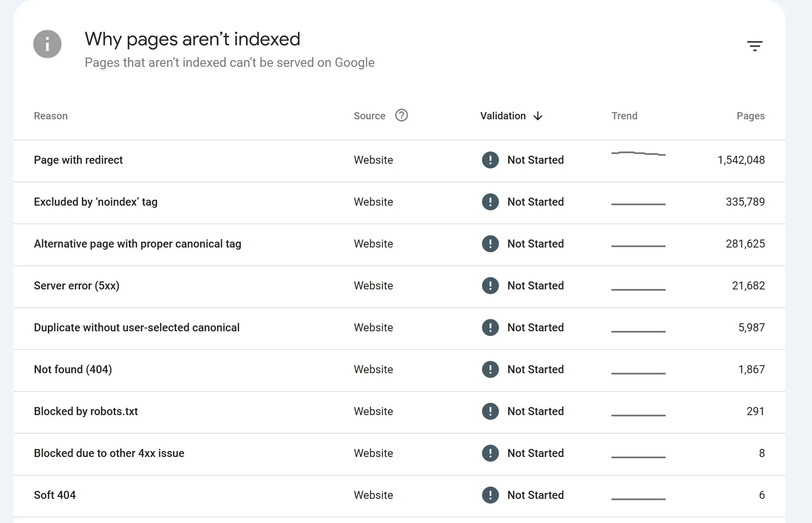
Task: Click status icon for Excluded by 'noindex' tag
Action: 490,202
